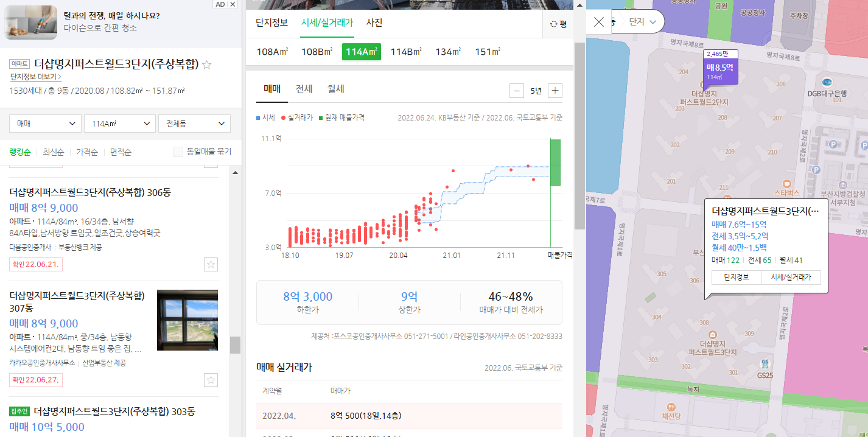
Task: Click the AD label badge
Action: (x=220, y=4)
